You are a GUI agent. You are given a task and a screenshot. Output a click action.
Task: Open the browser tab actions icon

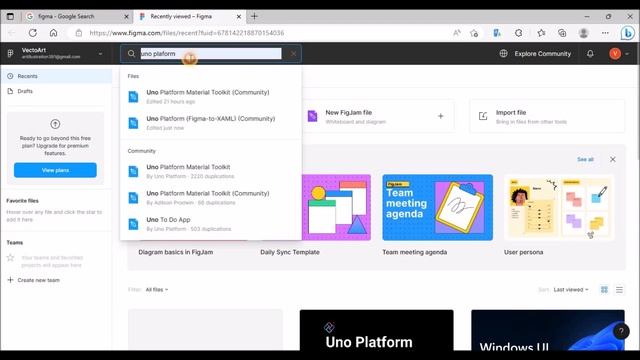pyautogui.click(x=10, y=16)
